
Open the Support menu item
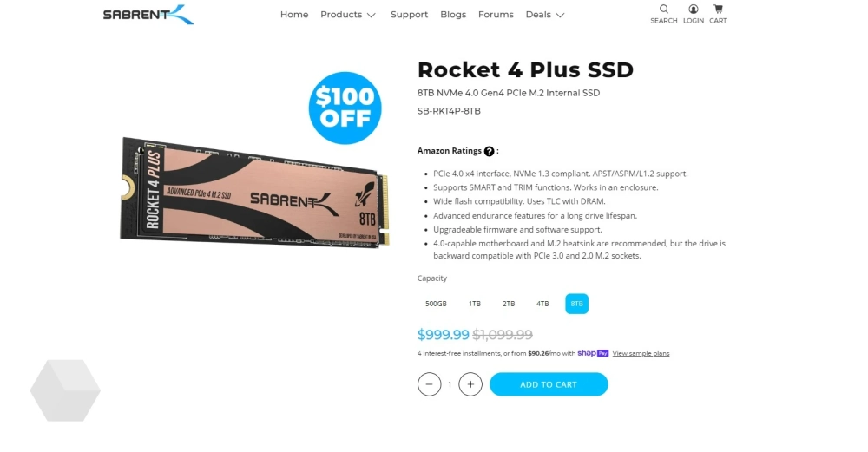pyautogui.click(x=409, y=15)
